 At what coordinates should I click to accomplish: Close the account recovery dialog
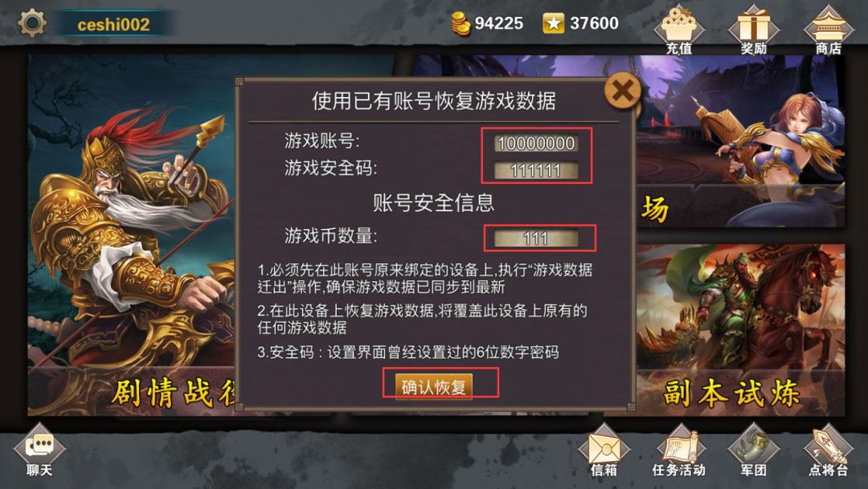(x=623, y=91)
